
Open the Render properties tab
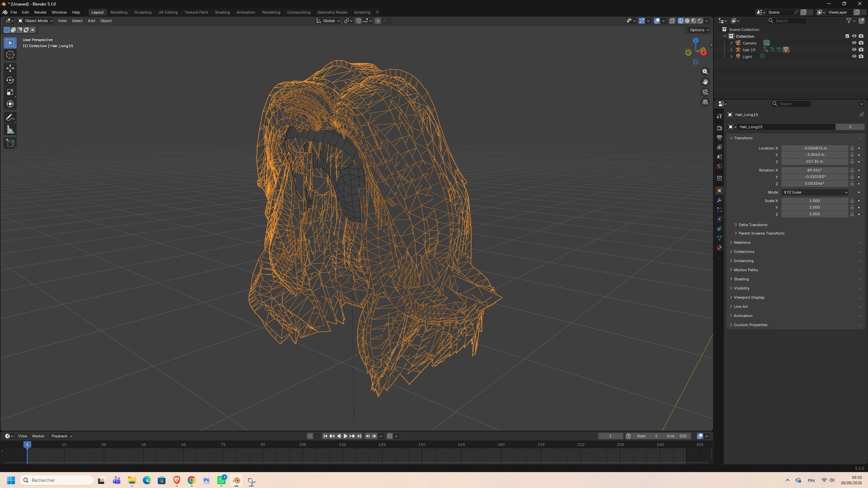coord(719,128)
